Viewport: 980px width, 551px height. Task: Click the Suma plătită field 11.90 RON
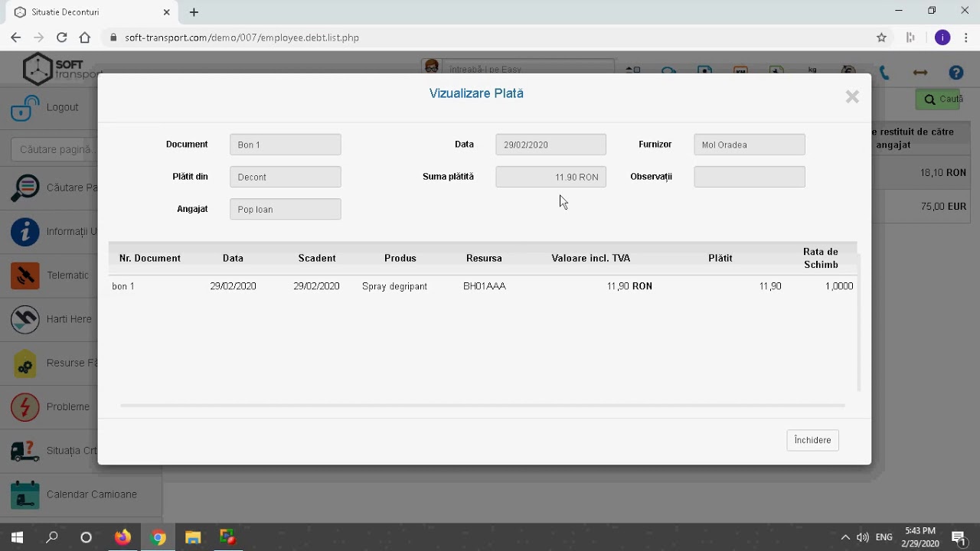point(550,177)
